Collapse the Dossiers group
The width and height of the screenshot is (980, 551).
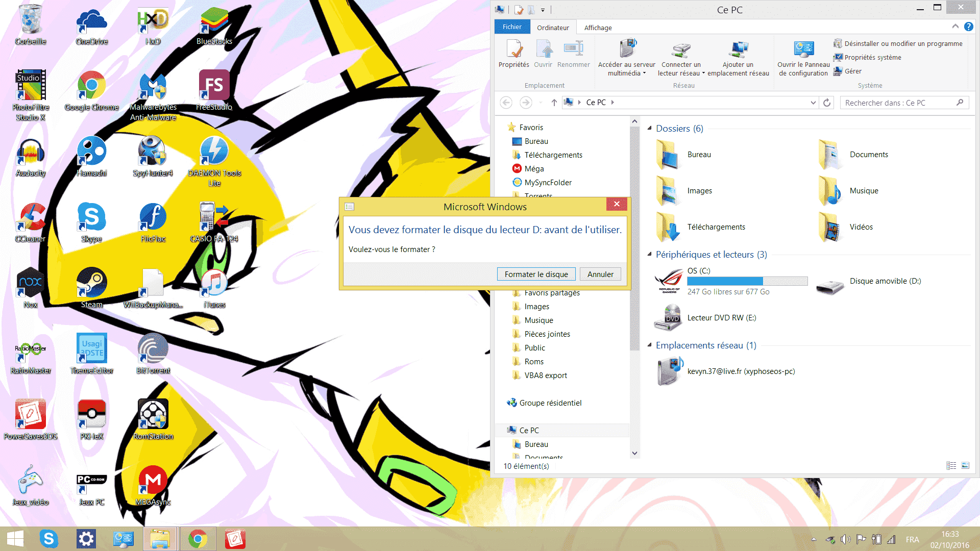pyautogui.click(x=650, y=128)
